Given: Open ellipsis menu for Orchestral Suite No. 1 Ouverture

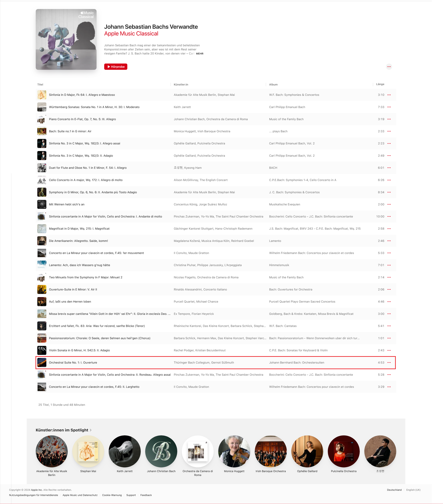Looking at the screenshot, I should pos(389,362).
